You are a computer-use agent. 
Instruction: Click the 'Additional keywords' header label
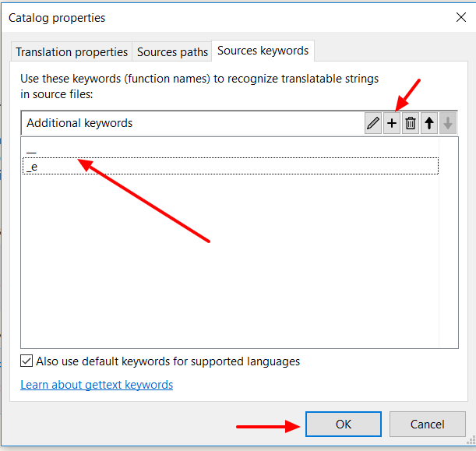pyautogui.click(x=79, y=123)
